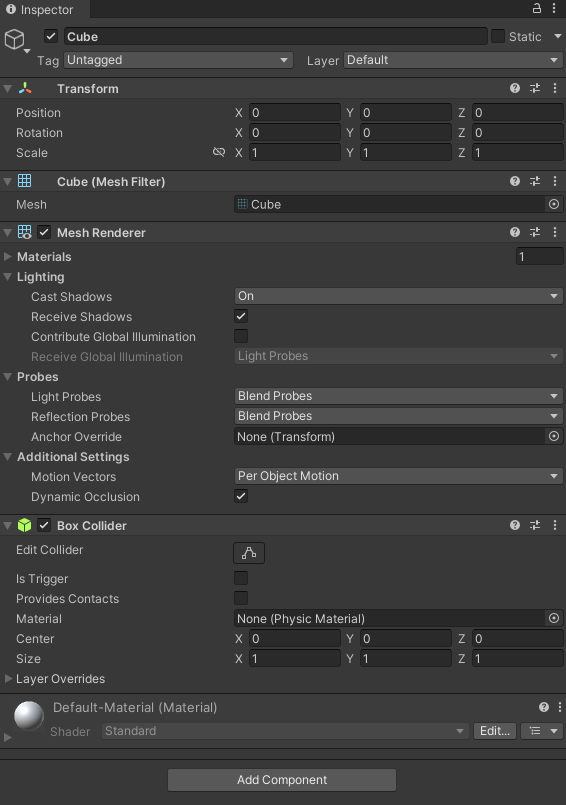The width and height of the screenshot is (566, 805).
Task: Open Physic Material object picker
Action: click(554, 618)
